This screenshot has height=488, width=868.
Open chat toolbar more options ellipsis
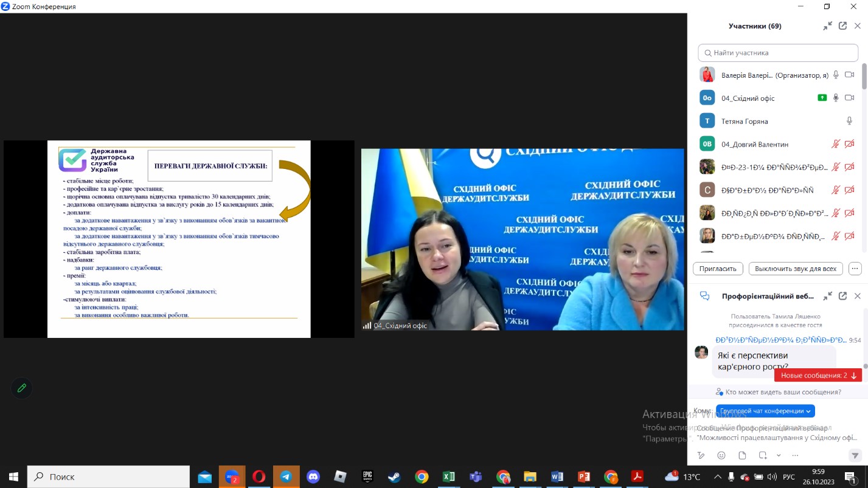coord(795,455)
